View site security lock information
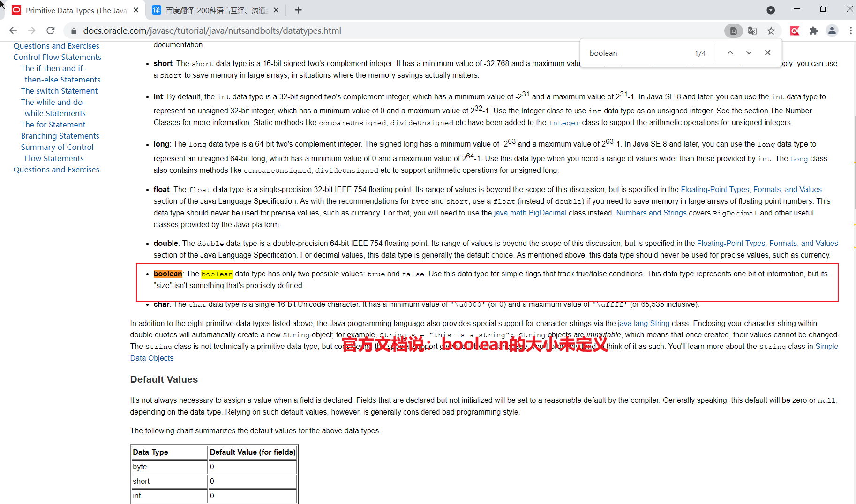Image resolution: width=856 pixels, height=504 pixels. (x=74, y=31)
